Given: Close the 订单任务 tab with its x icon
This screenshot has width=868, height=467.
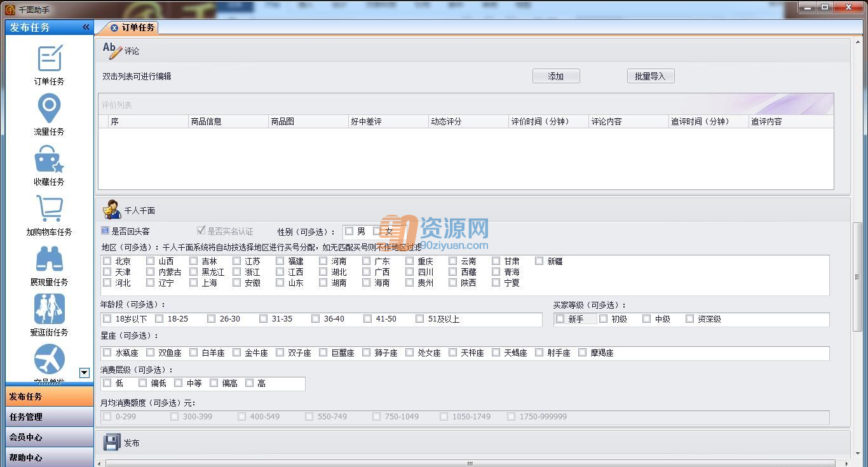Looking at the screenshot, I should 114,28.
